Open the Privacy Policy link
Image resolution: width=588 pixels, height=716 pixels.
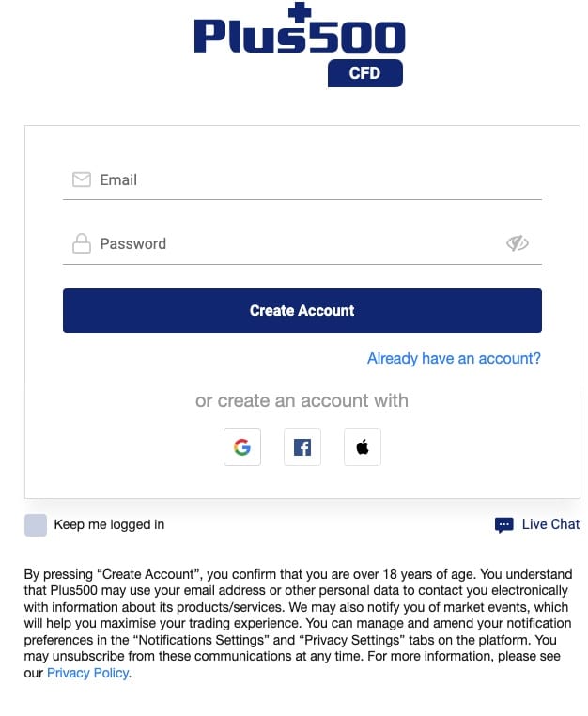point(87,673)
